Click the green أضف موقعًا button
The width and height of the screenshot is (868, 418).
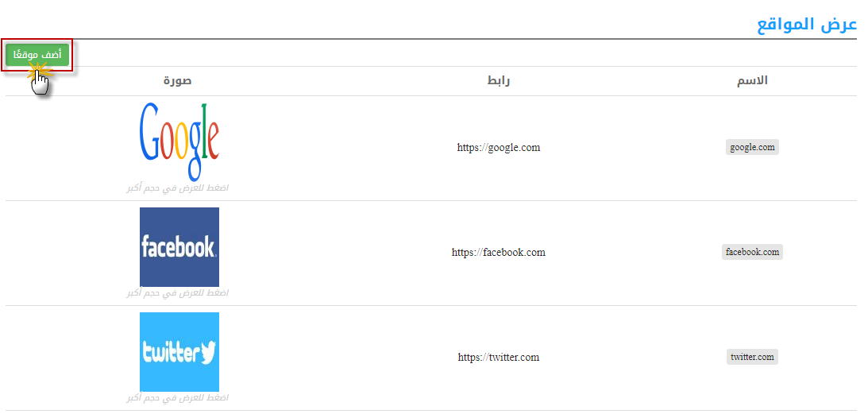[37, 55]
